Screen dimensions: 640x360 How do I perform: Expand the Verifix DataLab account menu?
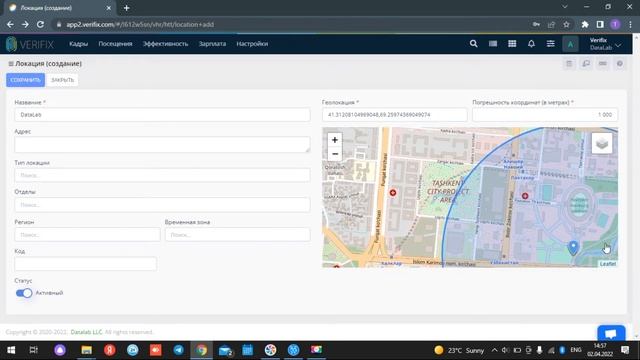(x=605, y=44)
